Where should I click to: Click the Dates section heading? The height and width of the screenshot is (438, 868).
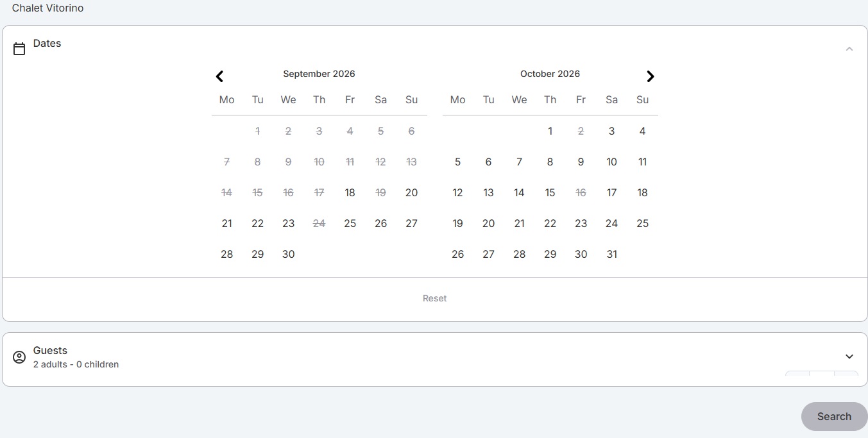(47, 43)
